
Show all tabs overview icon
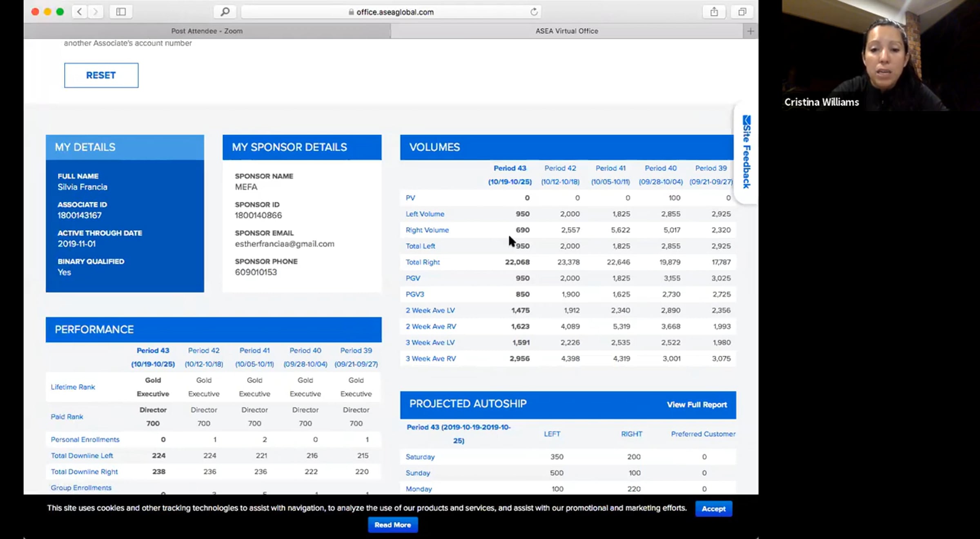click(742, 12)
